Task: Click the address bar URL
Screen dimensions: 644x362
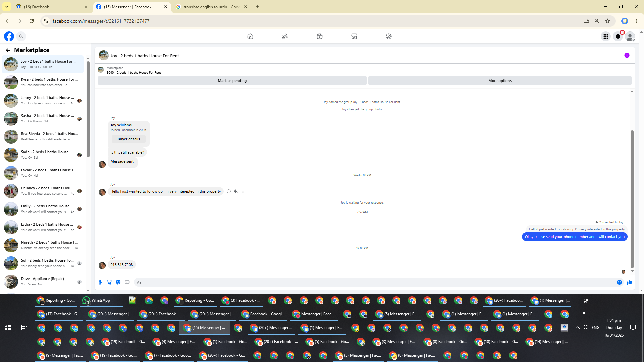Action: [101, 21]
